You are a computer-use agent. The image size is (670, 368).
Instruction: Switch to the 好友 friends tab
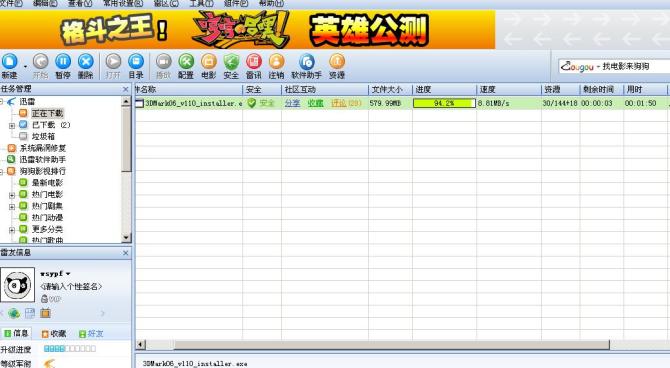click(91, 333)
